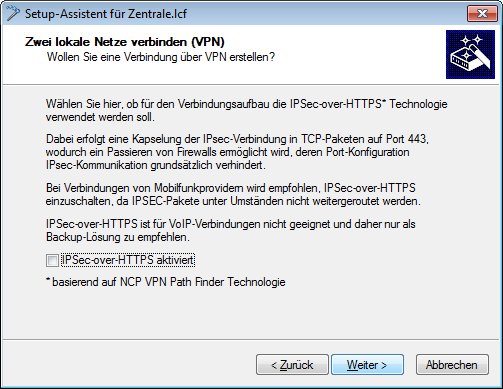Click heading 'Zwei lokale Netze verbinden (VPN)'
Image resolution: width=503 pixels, height=389 pixels.
click(125, 42)
